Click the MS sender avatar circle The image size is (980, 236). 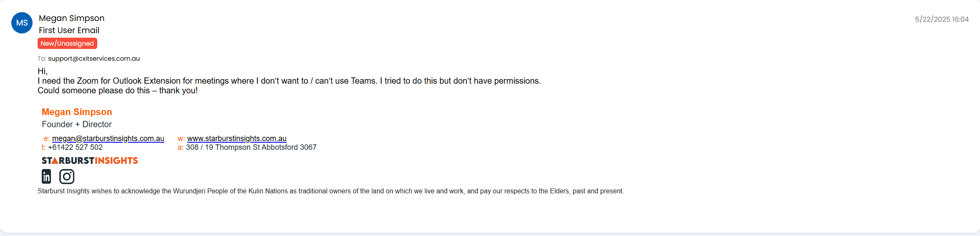click(x=22, y=23)
